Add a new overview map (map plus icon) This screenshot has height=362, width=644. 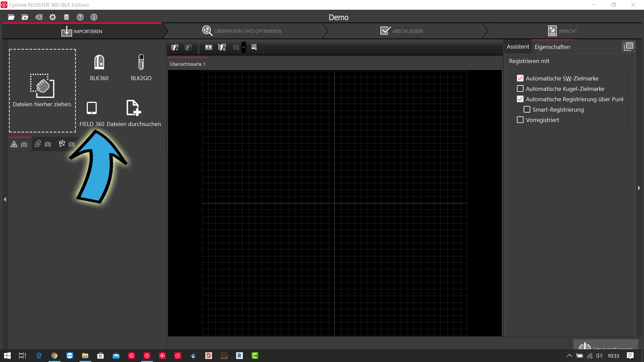175,47
